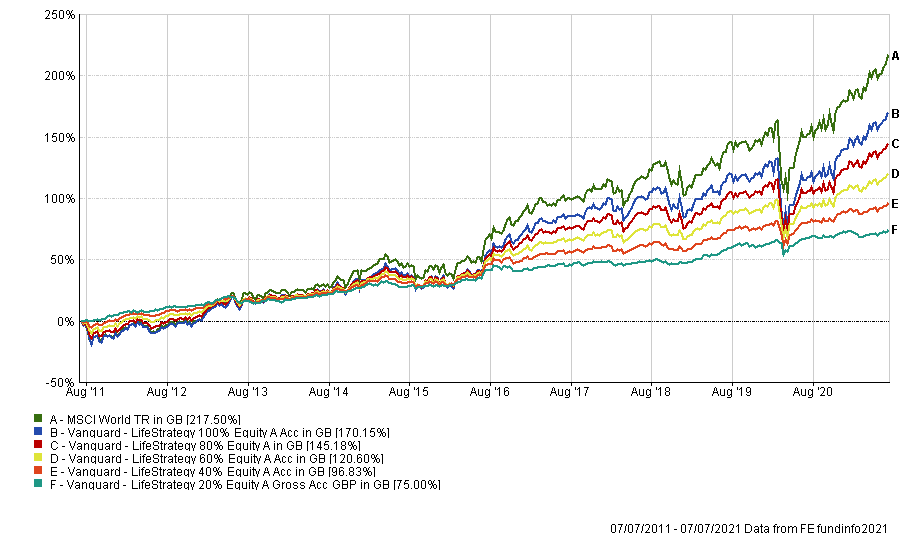Click the Aug '15 x-axis label
This screenshot has height=535, width=900.
coord(409,392)
